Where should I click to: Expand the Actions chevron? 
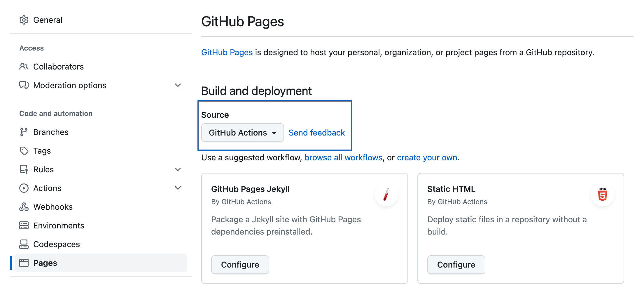(178, 188)
